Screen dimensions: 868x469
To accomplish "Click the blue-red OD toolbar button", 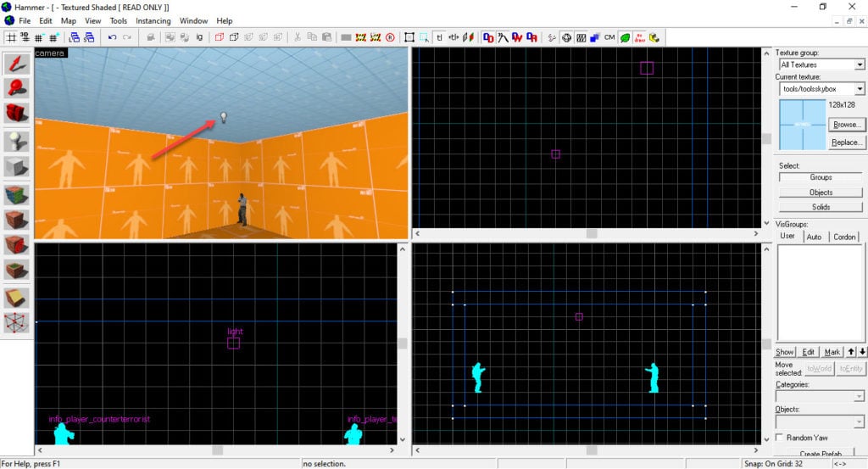I will 488,37.
